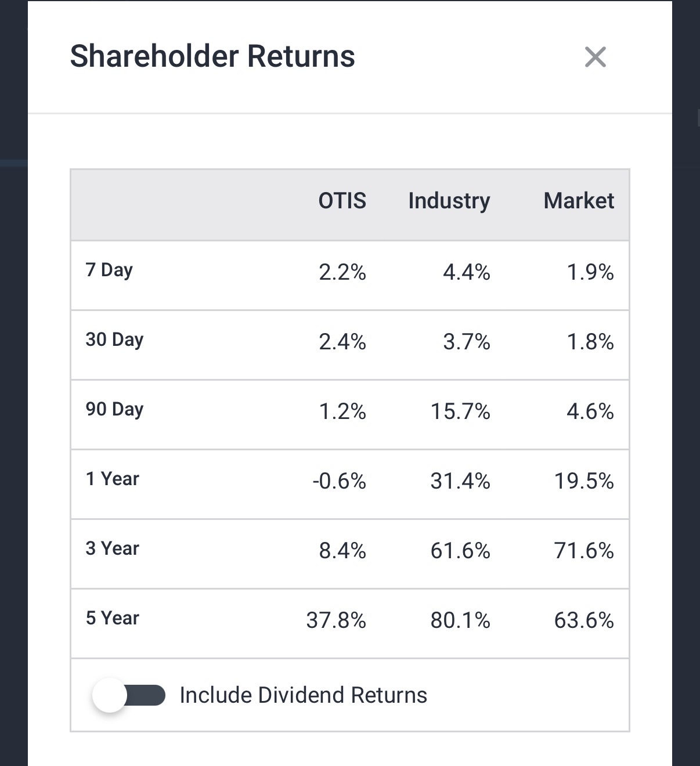Select the 5 Year row label
This screenshot has width=700, height=766.
coord(113,618)
